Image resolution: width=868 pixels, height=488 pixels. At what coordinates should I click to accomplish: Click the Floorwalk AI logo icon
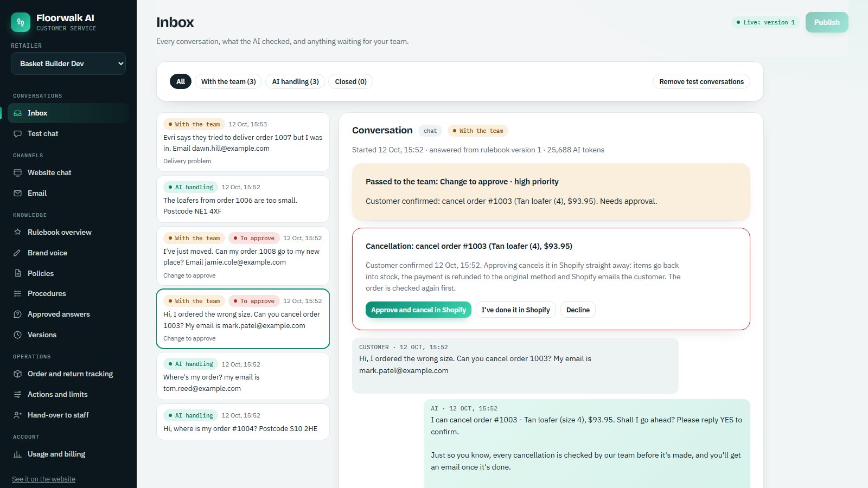(21, 22)
